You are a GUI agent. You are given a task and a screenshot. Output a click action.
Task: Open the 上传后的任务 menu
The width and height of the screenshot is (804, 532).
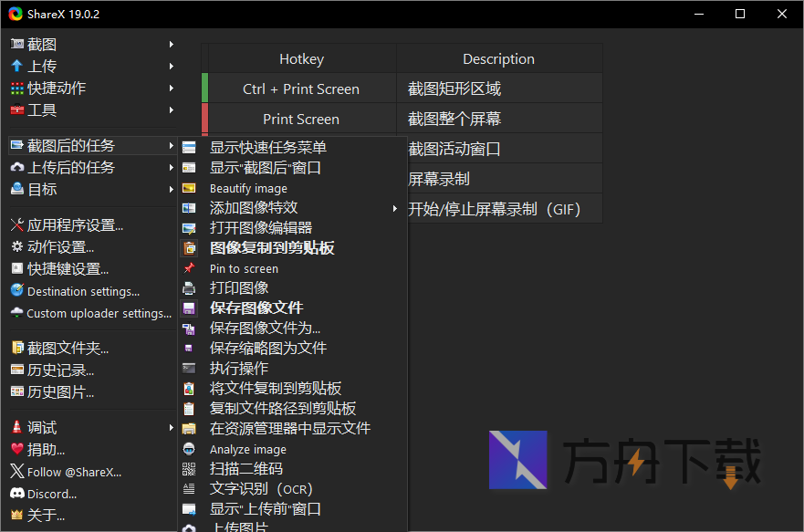tap(62, 167)
